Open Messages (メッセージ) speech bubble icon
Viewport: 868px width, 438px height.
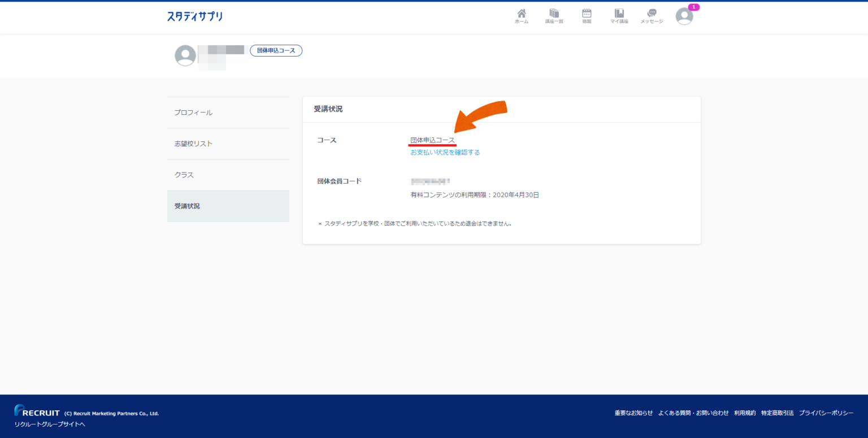(x=652, y=16)
